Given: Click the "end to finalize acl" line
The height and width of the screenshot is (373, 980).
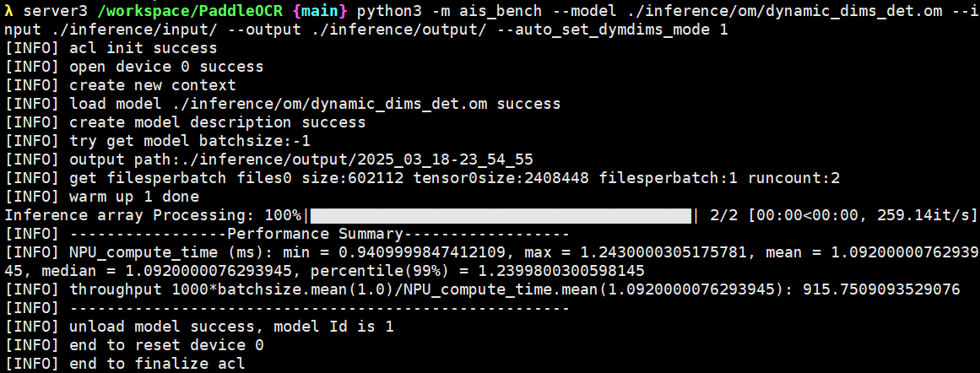Looking at the screenshot, I should [x=157, y=364].
